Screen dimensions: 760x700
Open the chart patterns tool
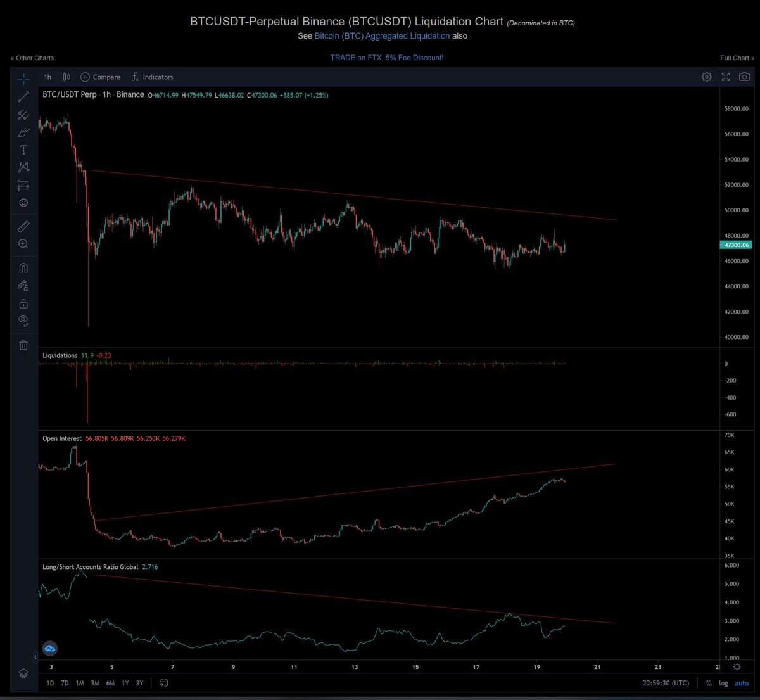[23, 167]
